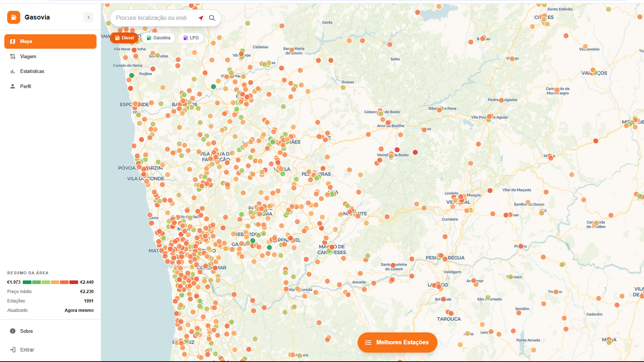Focus the location search field
The width and height of the screenshot is (644, 362).
click(151, 18)
